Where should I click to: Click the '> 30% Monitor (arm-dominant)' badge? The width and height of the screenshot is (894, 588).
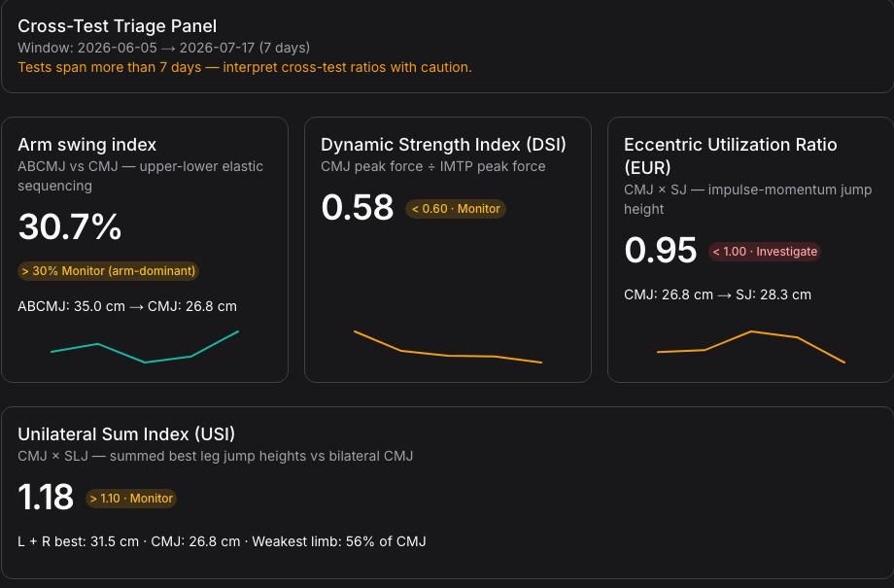coord(108,271)
